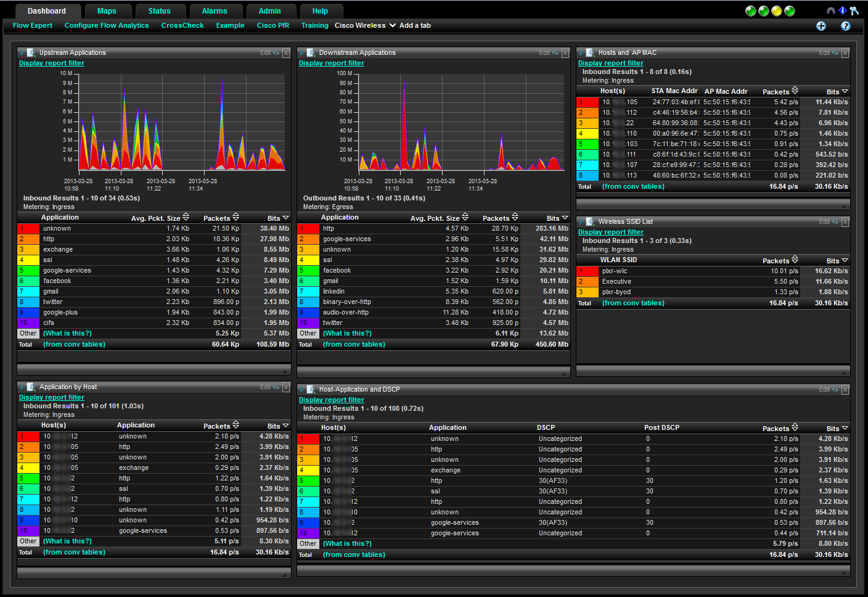Click Display report filter in Host-Application and DSCP
Viewport: 868px width, 597px height.
(331, 400)
